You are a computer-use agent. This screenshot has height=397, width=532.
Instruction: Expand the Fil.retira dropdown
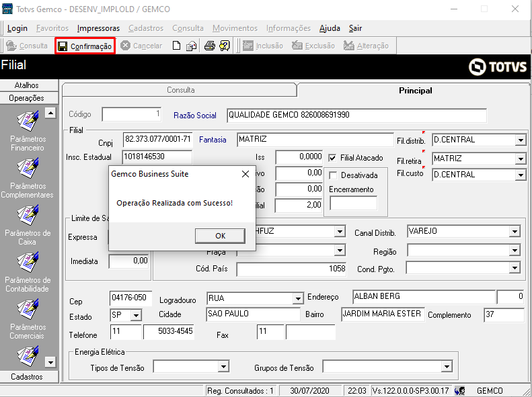coord(520,159)
